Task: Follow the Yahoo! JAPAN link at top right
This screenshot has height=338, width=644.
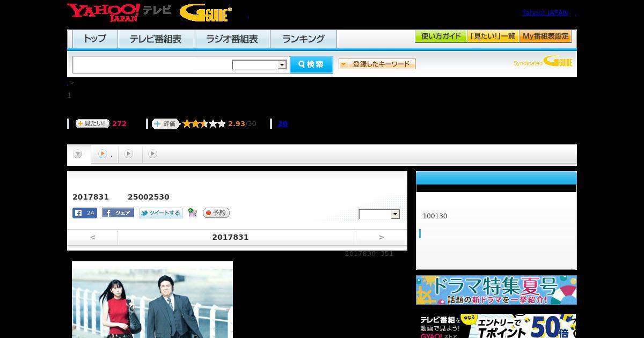Action: [x=545, y=13]
